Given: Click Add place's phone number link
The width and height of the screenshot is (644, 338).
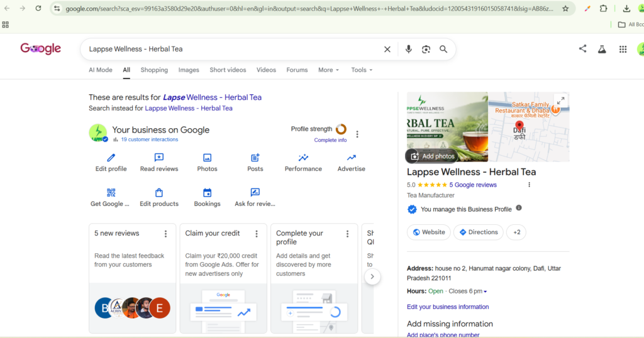Looking at the screenshot, I should coord(443,335).
